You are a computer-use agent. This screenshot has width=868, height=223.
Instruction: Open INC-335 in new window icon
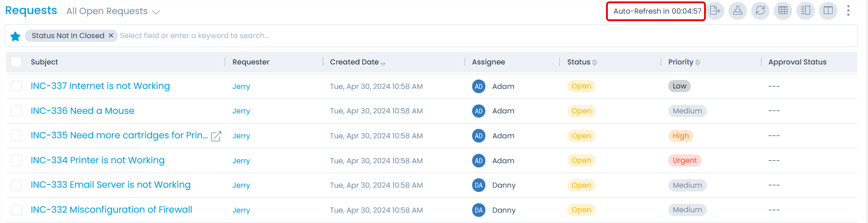pyautogui.click(x=216, y=136)
